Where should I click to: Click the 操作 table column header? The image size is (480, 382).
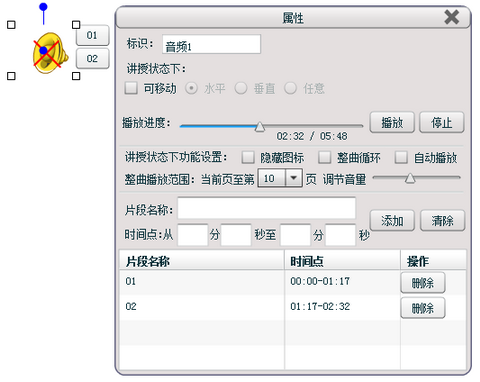(433, 261)
